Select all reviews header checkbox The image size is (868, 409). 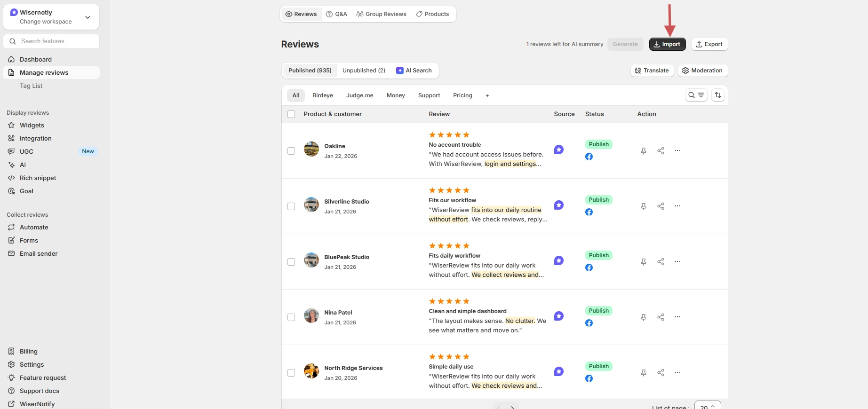click(291, 114)
